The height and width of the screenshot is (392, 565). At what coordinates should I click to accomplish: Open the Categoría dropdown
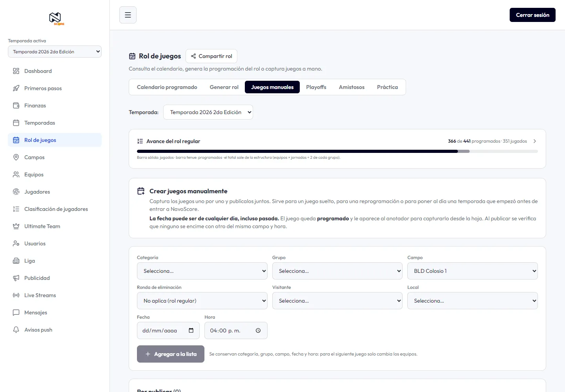click(x=202, y=271)
